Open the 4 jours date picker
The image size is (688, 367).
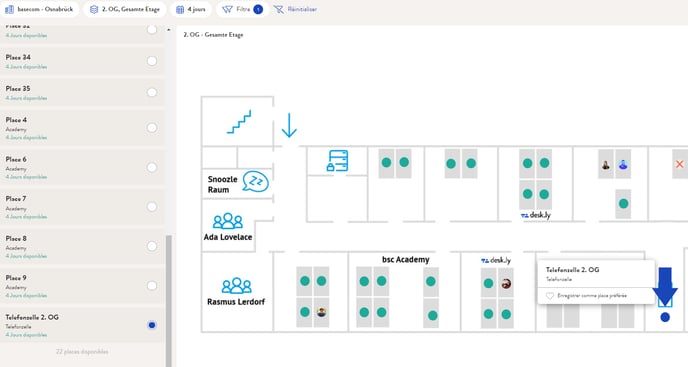point(191,9)
